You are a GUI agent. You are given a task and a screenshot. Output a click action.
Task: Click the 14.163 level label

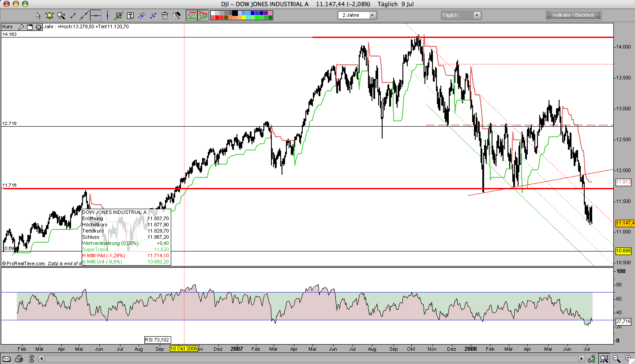click(x=9, y=34)
